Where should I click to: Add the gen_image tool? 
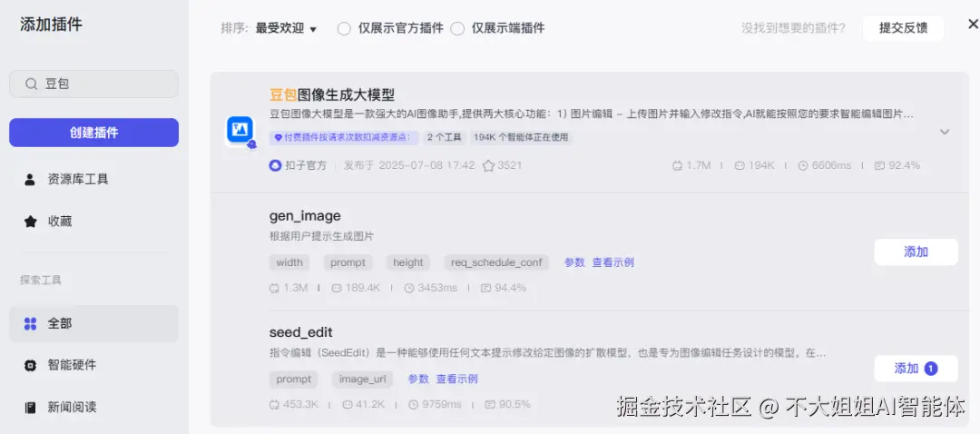(916, 252)
